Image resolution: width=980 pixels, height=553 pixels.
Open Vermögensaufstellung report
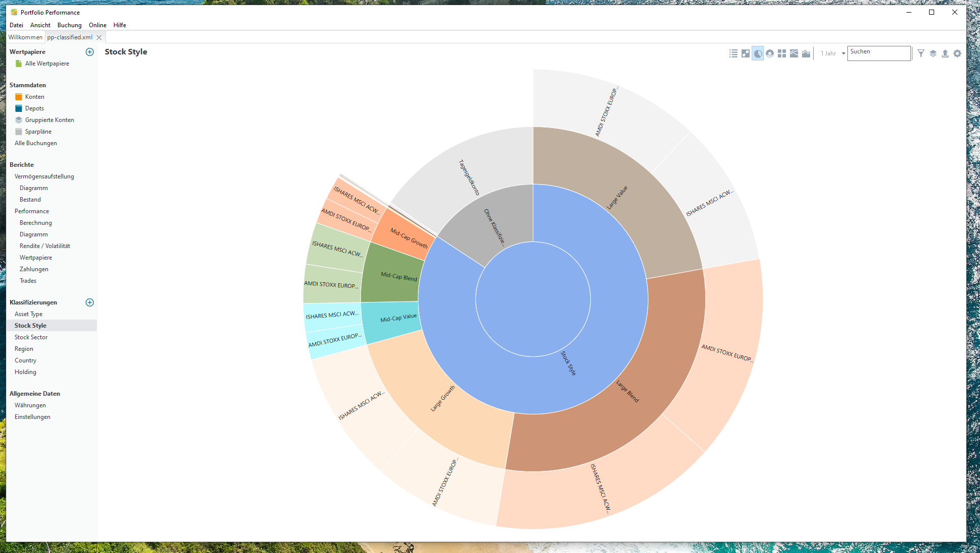coord(44,176)
